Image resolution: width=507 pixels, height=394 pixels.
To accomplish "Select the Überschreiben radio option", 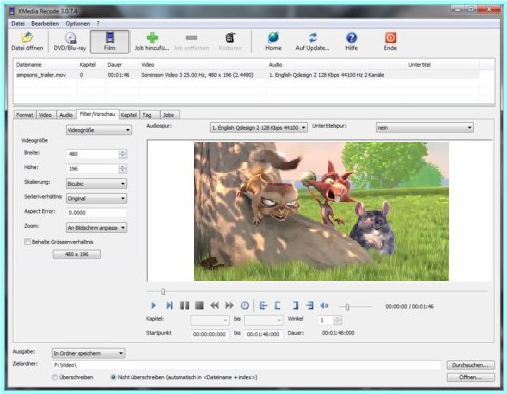I will tap(55, 377).
